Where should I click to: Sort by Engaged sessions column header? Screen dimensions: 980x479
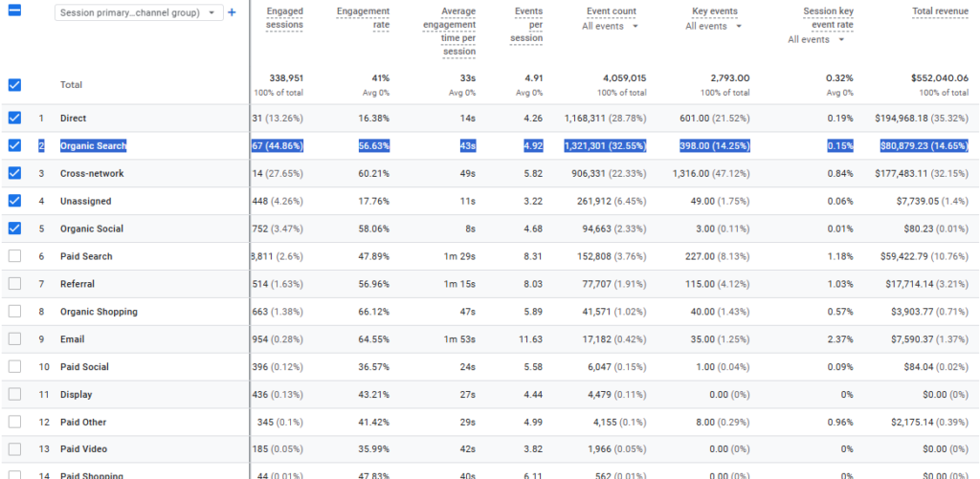tap(284, 18)
